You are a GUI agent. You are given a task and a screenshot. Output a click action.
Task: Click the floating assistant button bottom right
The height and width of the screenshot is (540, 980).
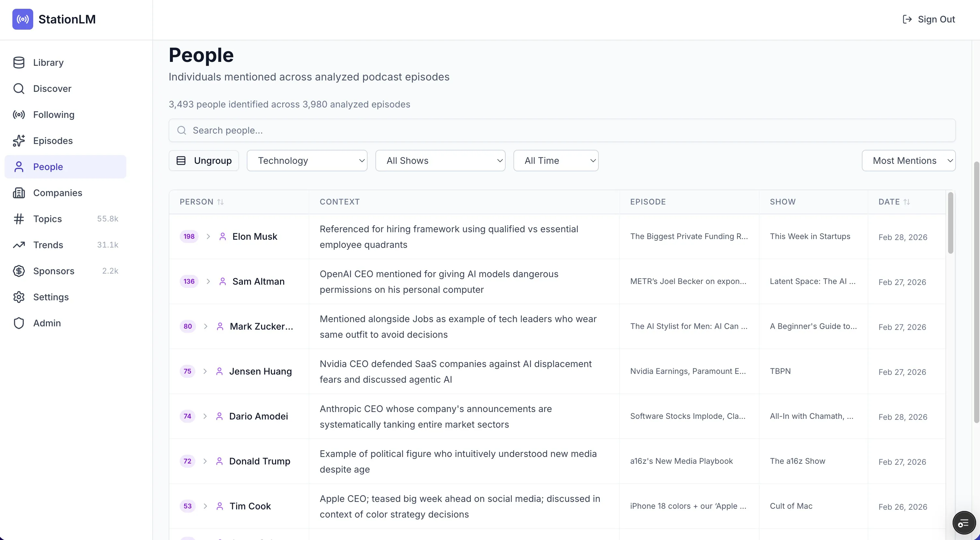coord(964,522)
